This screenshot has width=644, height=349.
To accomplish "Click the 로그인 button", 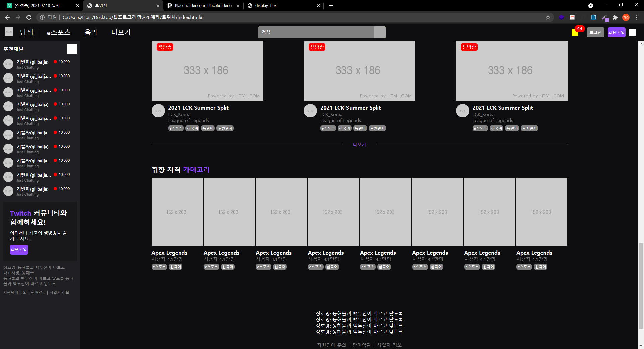I will [x=595, y=32].
